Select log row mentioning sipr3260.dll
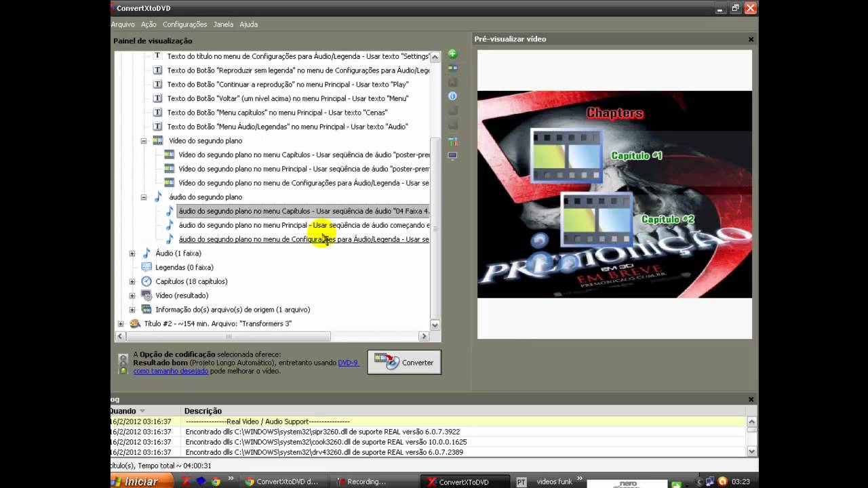This screenshot has height=488, width=868. coord(427,432)
